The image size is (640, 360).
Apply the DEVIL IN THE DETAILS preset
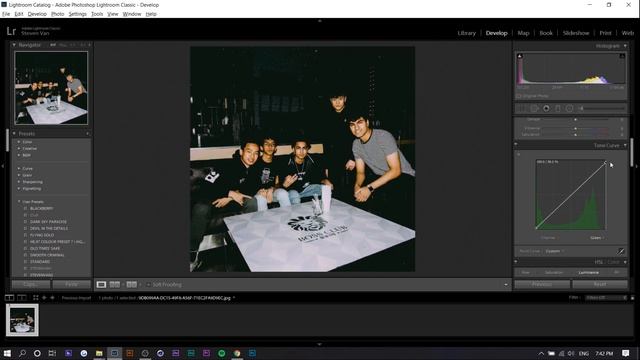click(49, 229)
